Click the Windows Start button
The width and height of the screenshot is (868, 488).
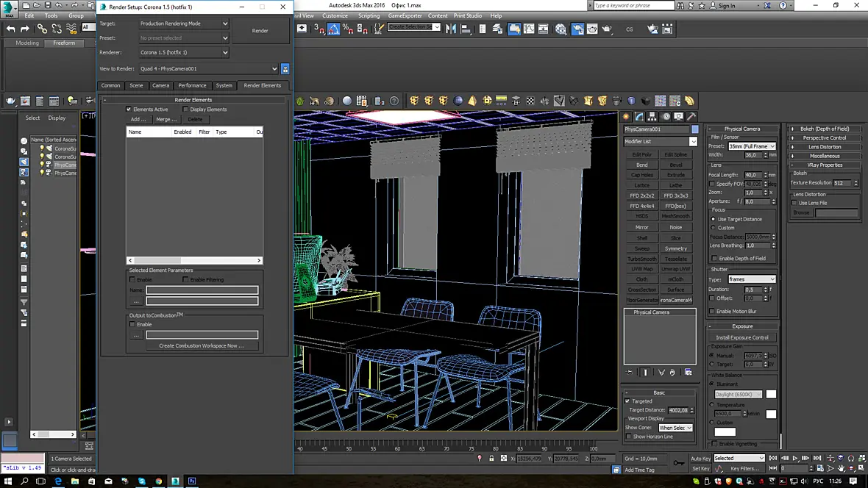[8, 481]
